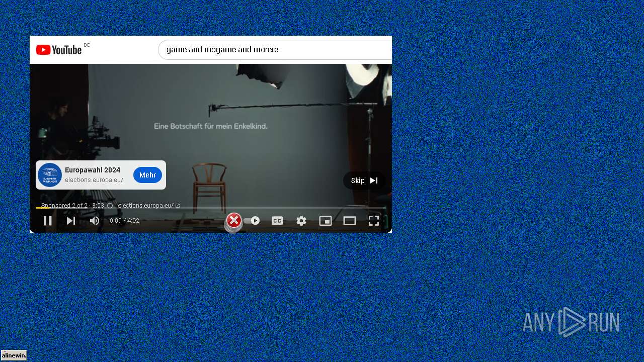The height and width of the screenshot is (362, 644).
Task: Open the settings gear menu
Action: pos(301,221)
